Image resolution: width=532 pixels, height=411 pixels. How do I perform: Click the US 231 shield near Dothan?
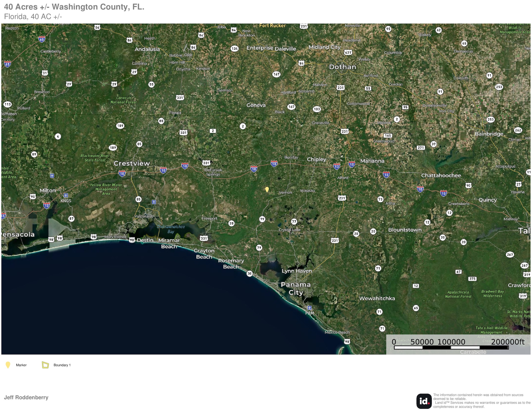coord(340,87)
